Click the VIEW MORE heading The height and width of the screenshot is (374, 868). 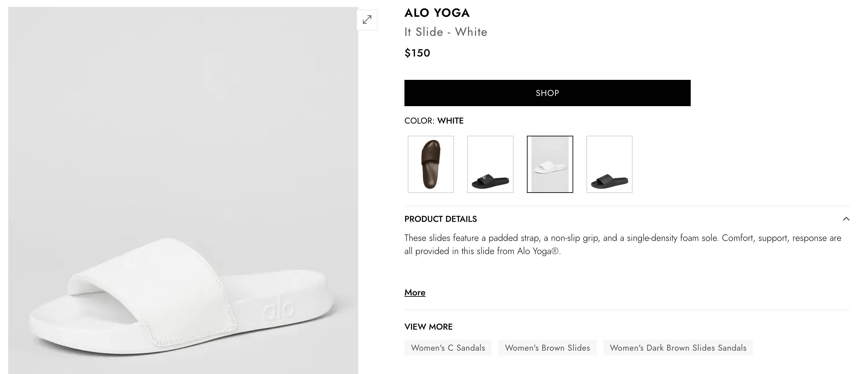click(428, 327)
